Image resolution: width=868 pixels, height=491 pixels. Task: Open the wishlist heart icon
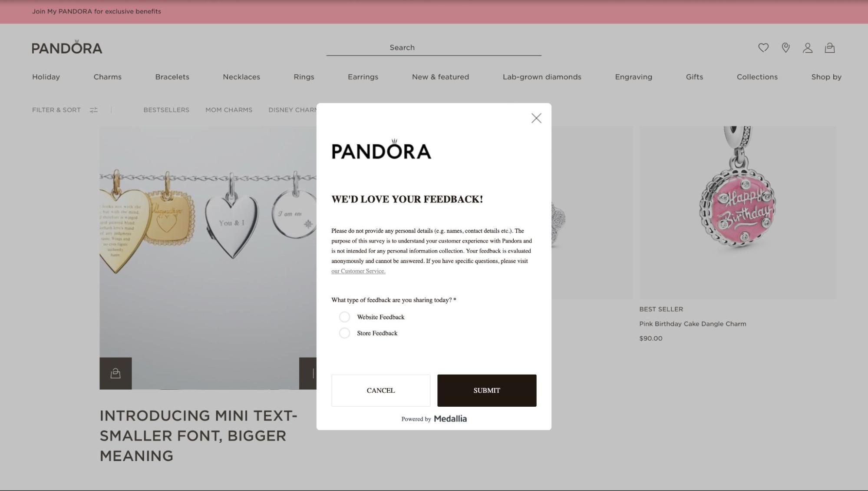click(763, 48)
